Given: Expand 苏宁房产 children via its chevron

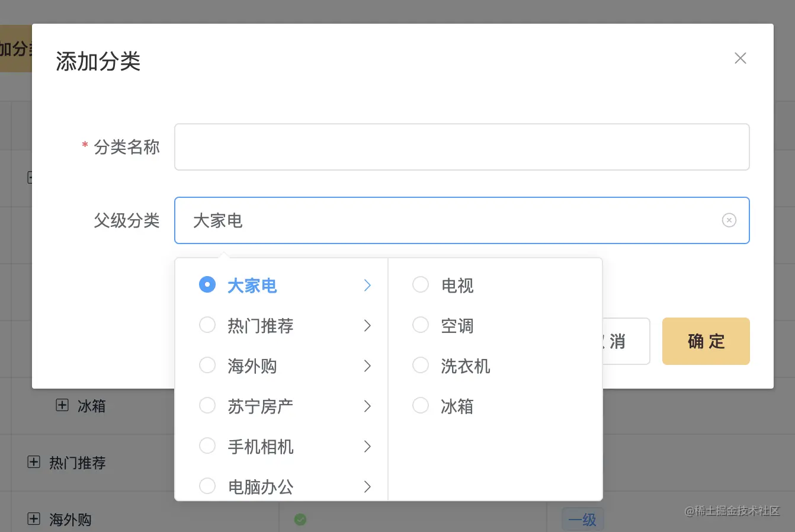Looking at the screenshot, I should 367,405.
